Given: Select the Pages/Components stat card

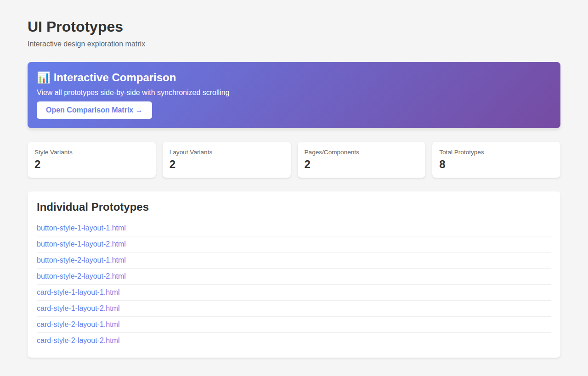Looking at the screenshot, I should coord(362,160).
